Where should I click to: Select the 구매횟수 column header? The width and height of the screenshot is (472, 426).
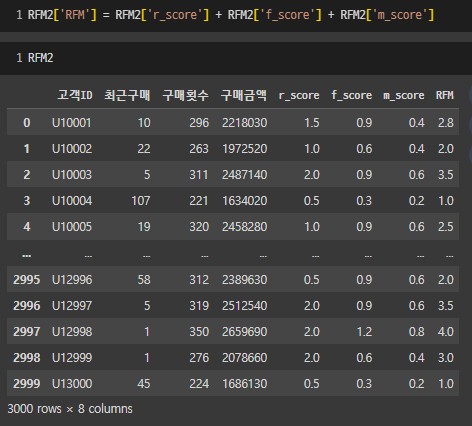tap(186, 95)
